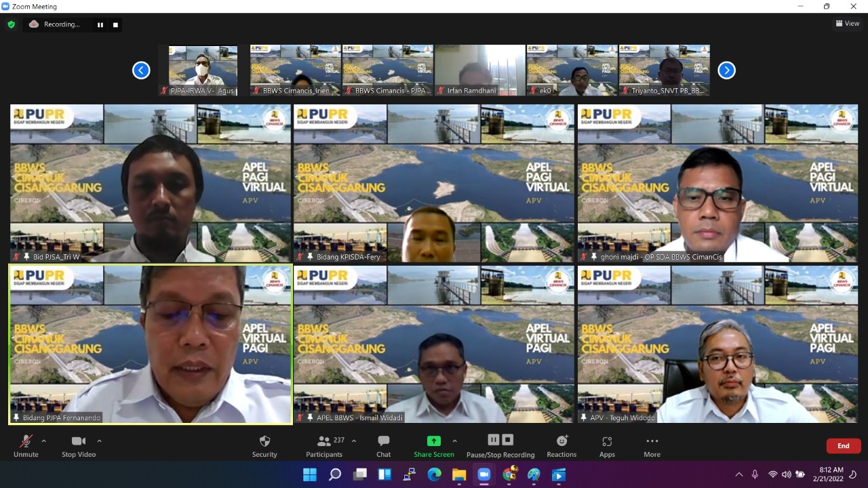Open the Apps panel
Image resolution: width=868 pixels, height=488 pixels.
point(607,446)
